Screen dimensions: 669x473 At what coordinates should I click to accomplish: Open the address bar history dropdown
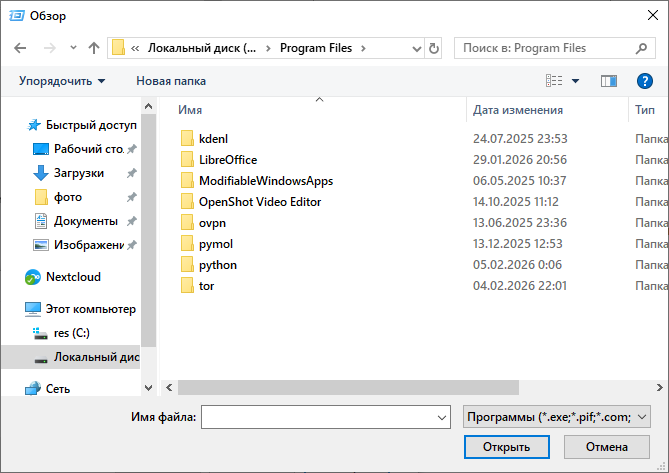click(x=416, y=48)
